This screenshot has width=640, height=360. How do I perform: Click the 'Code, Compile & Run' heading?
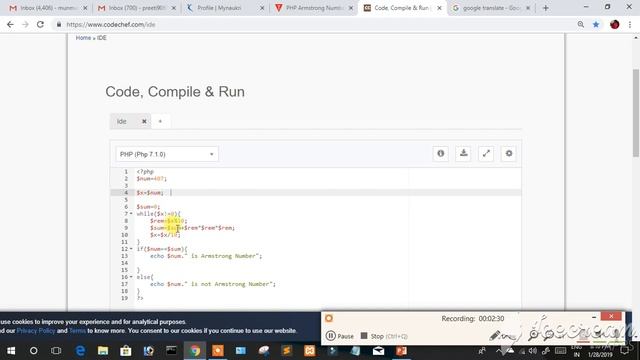pos(175,92)
